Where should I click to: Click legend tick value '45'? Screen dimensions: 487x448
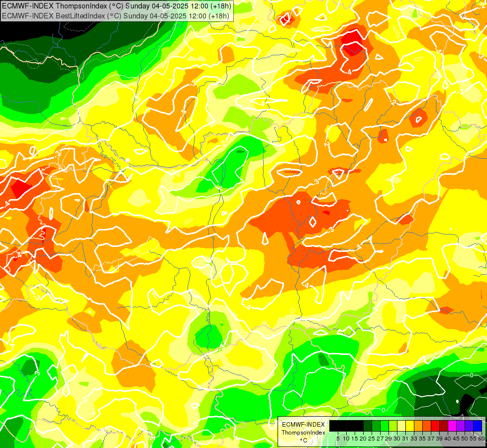click(456, 439)
